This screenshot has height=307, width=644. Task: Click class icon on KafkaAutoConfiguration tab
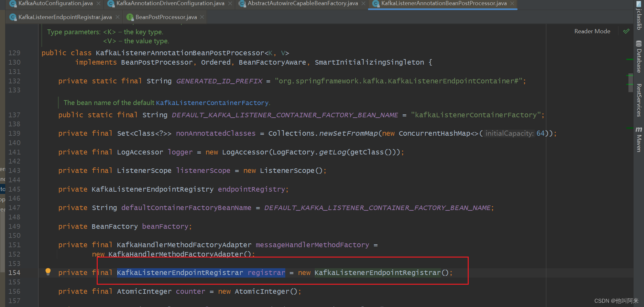tap(13, 4)
